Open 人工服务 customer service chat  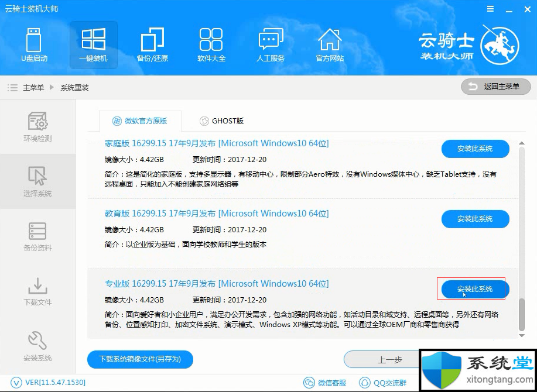(271, 45)
